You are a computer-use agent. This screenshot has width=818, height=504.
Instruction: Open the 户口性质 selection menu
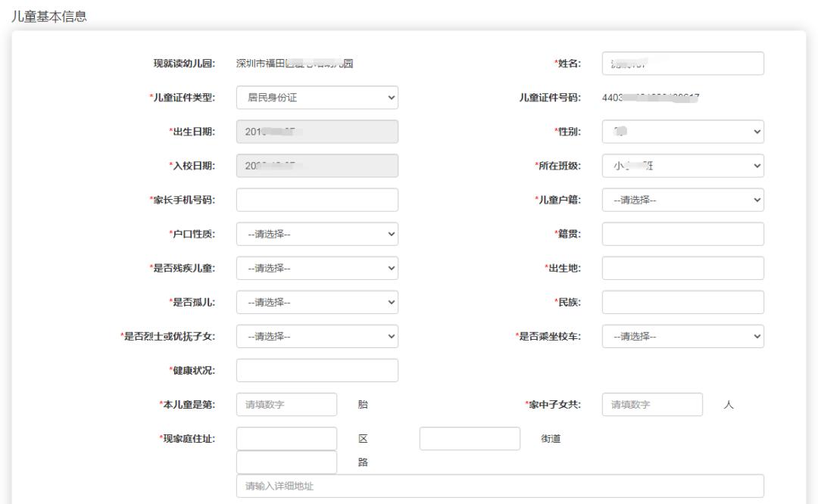[x=318, y=234]
